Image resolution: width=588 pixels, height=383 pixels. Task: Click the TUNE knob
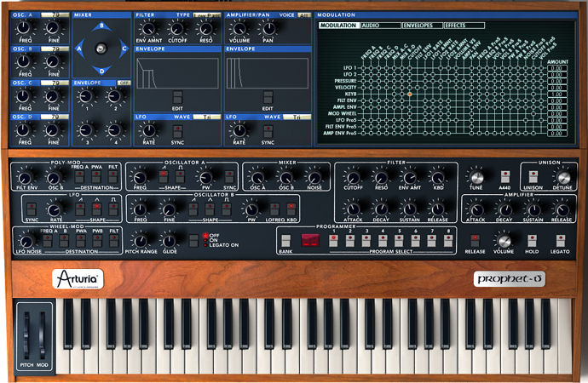click(476, 178)
